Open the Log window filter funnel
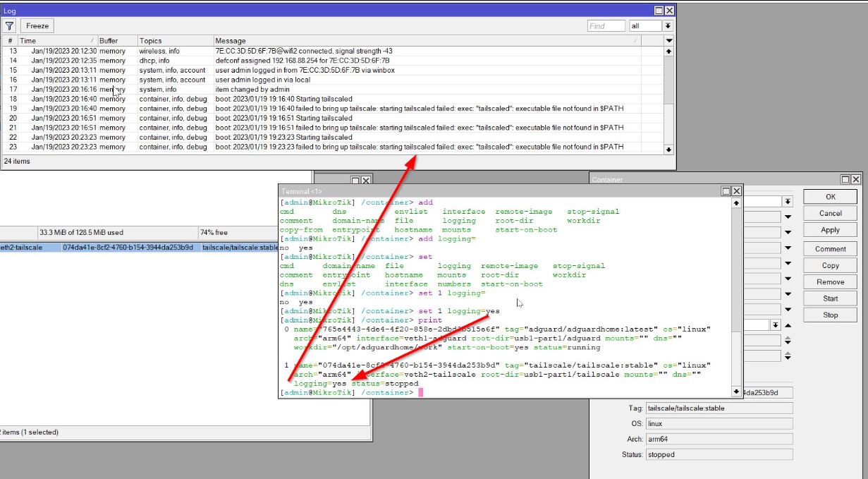The image size is (868, 479). pos(10,25)
